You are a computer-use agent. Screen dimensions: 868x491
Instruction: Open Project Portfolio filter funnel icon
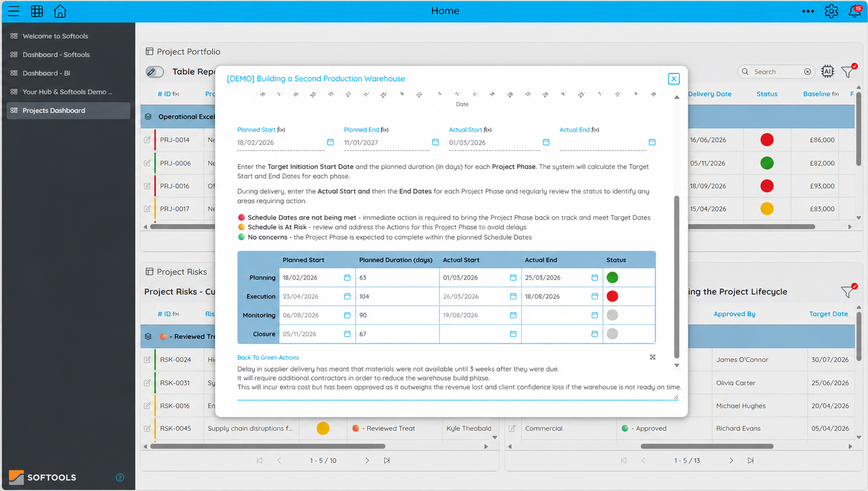tap(848, 71)
